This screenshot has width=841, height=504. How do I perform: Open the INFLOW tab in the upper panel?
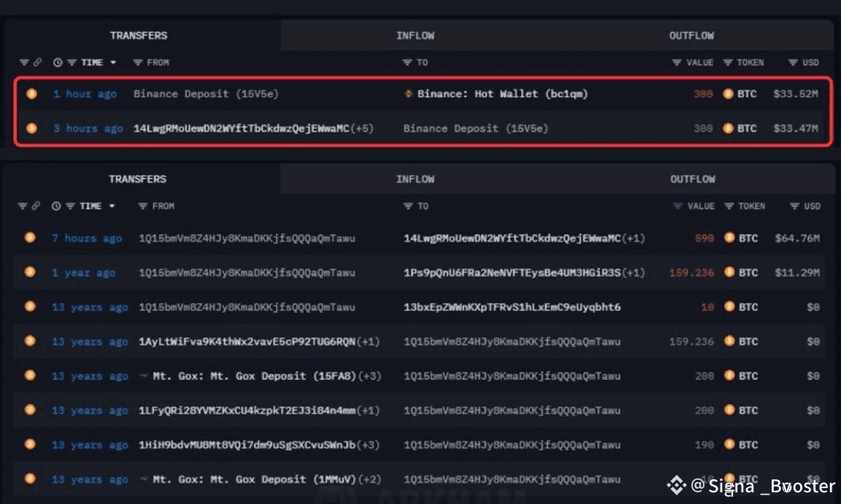415,35
